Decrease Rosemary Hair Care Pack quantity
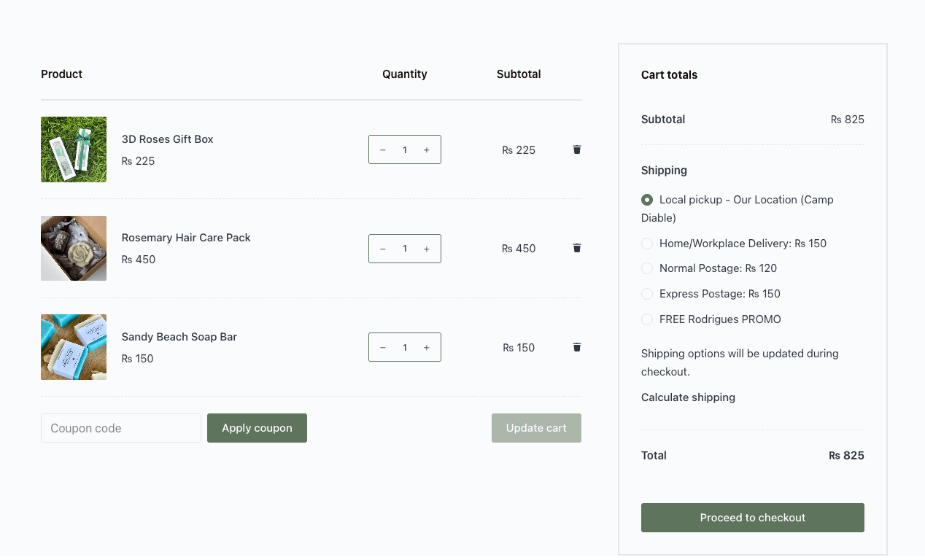This screenshot has height=560, width=925. tap(383, 249)
